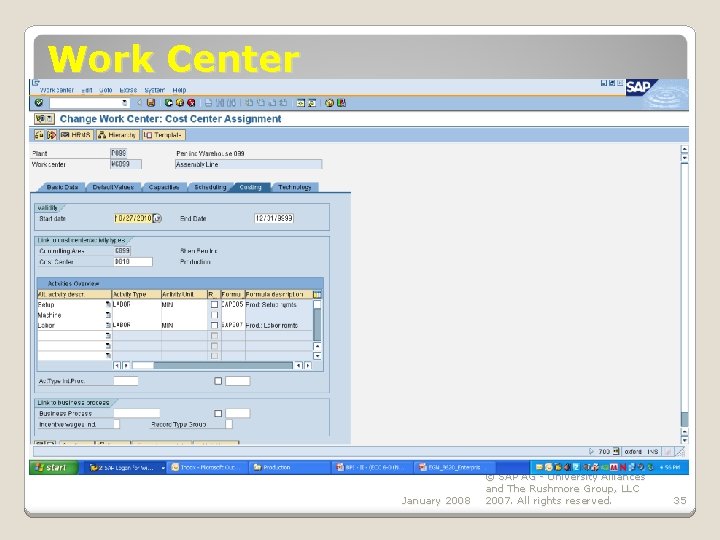Switch to the Basic Data tab

62,187
